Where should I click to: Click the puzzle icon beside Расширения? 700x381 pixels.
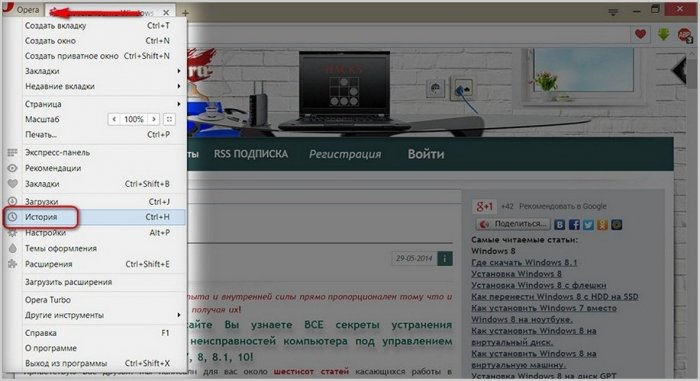tap(12, 264)
